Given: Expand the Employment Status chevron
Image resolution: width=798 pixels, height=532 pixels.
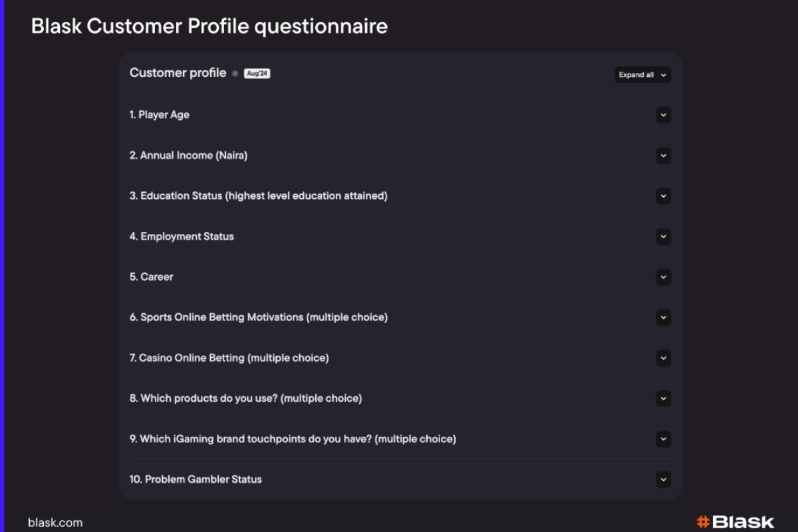Looking at the screenshot, I should point(663,237).
